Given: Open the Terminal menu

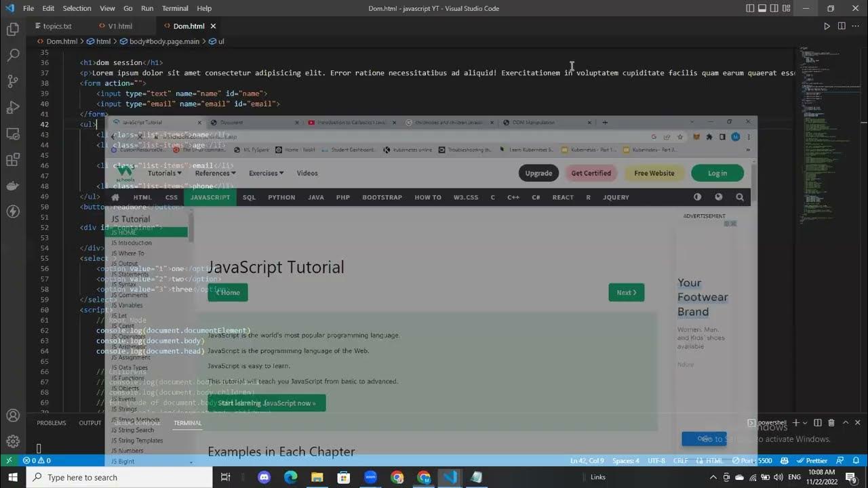Looking at the screenshot, I should (175, 8).
